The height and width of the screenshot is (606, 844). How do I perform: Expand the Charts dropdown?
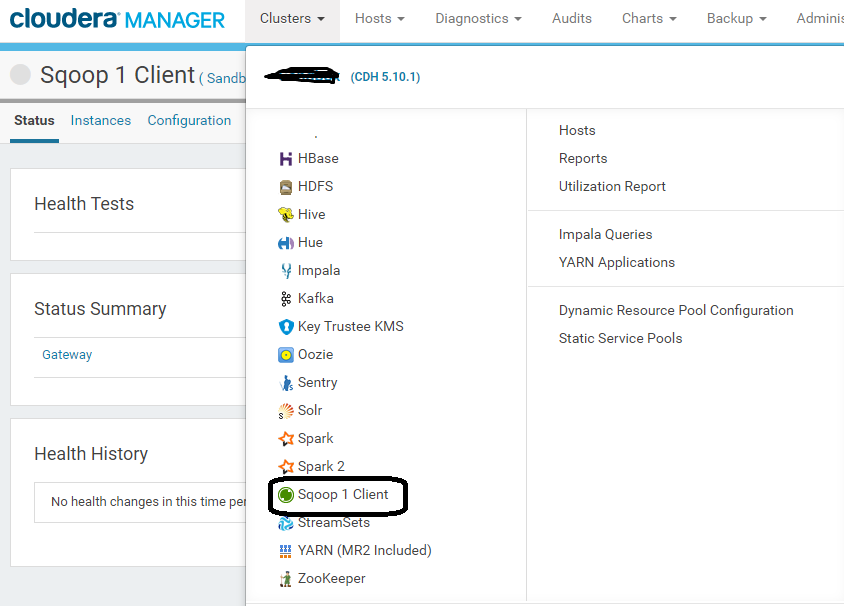click(648, 17)
